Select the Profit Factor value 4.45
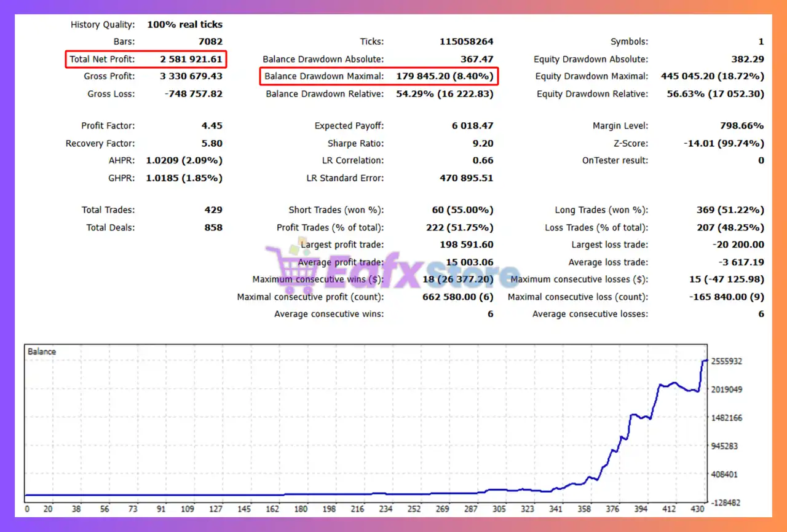The width and height of the screenshot is (787, 532). 212,126
